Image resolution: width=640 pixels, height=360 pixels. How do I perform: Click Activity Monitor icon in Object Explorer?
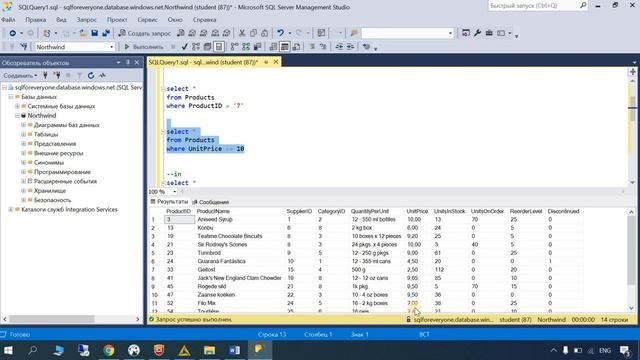102,76
